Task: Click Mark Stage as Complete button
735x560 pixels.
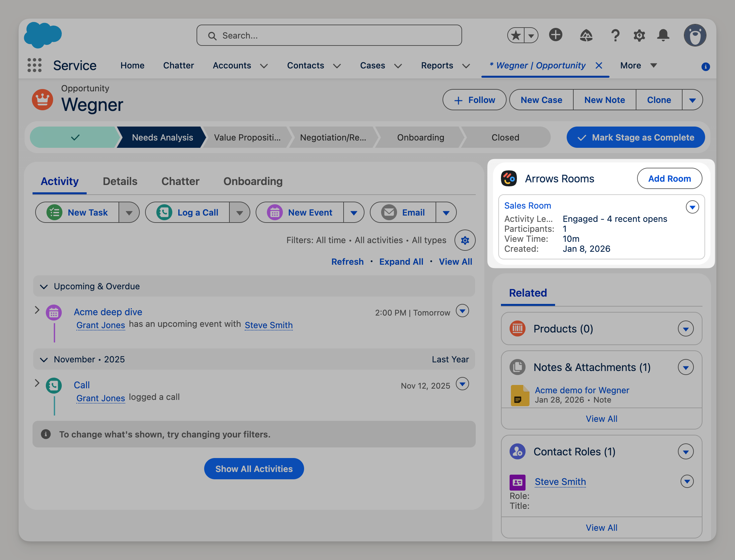Action: click(x=635, y=137)
